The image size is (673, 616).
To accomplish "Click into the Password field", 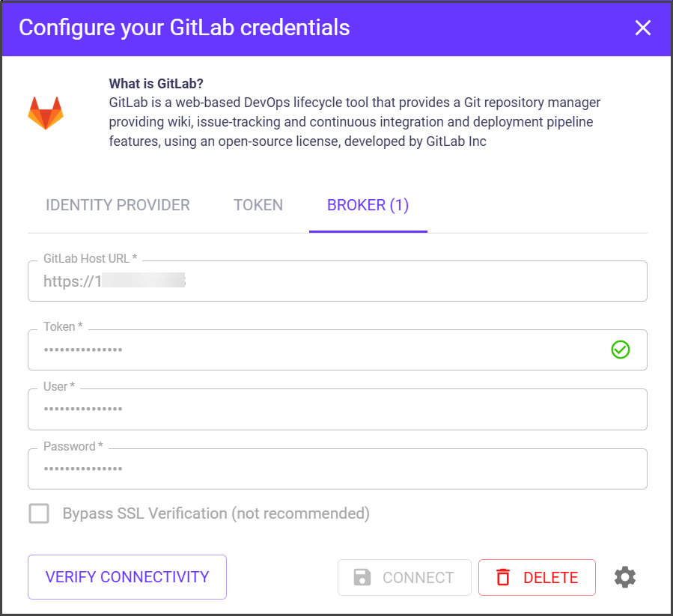I will tap(337, 469).
